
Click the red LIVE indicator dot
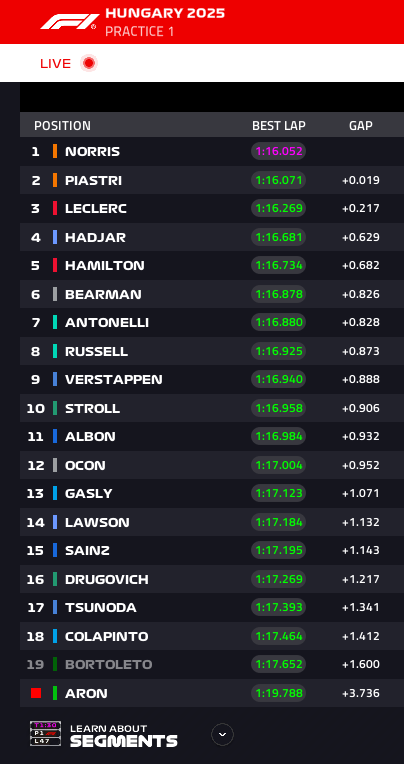tap(89, 63)
